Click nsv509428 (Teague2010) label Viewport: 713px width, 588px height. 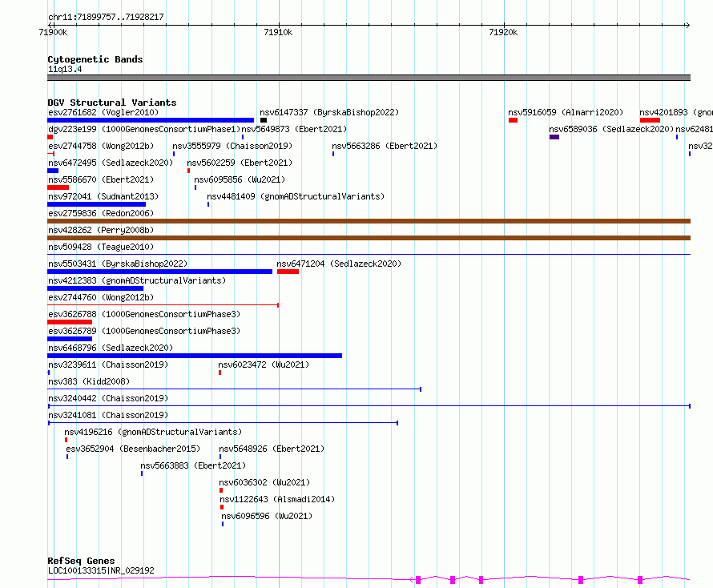[x=101, y=247]
